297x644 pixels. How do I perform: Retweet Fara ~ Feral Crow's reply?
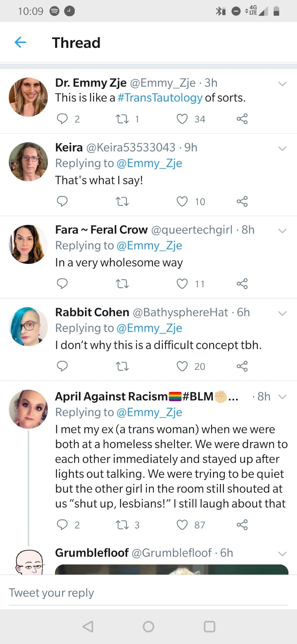coord(122,284)
